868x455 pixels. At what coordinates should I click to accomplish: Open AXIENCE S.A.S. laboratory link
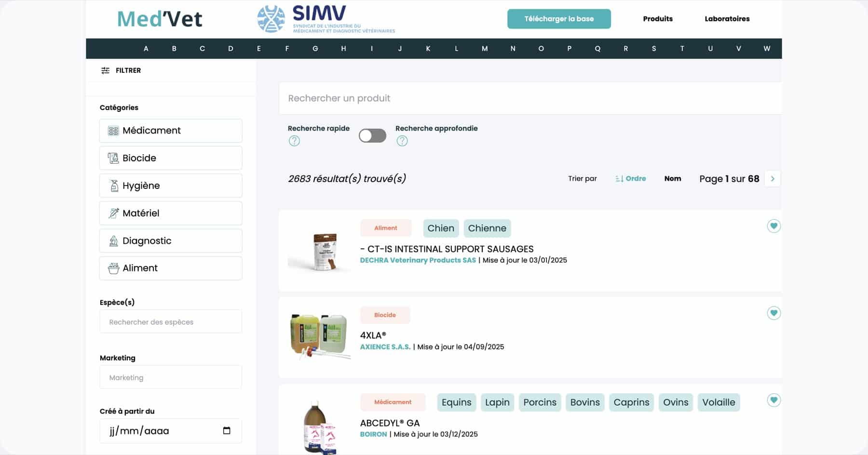tap(385, 347)
